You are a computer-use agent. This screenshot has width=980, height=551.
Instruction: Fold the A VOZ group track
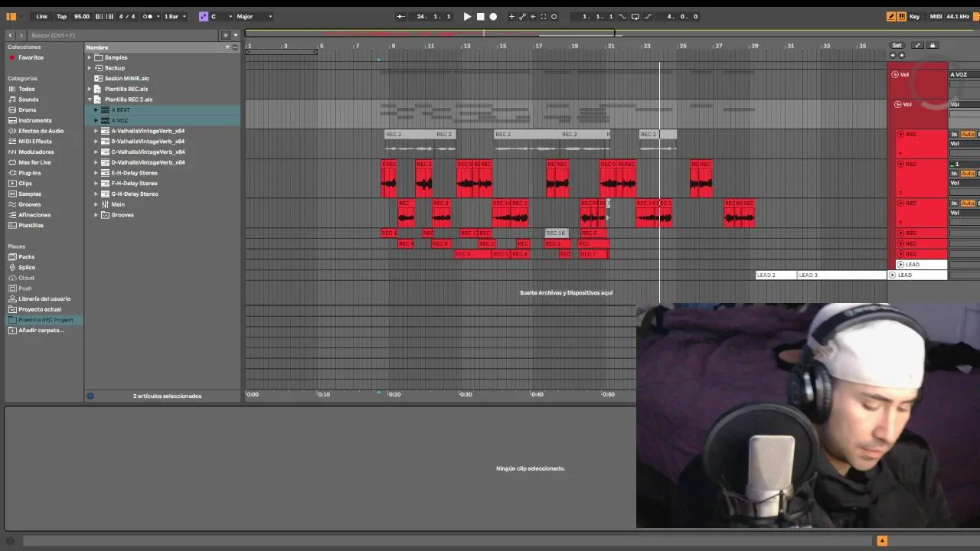895,75
